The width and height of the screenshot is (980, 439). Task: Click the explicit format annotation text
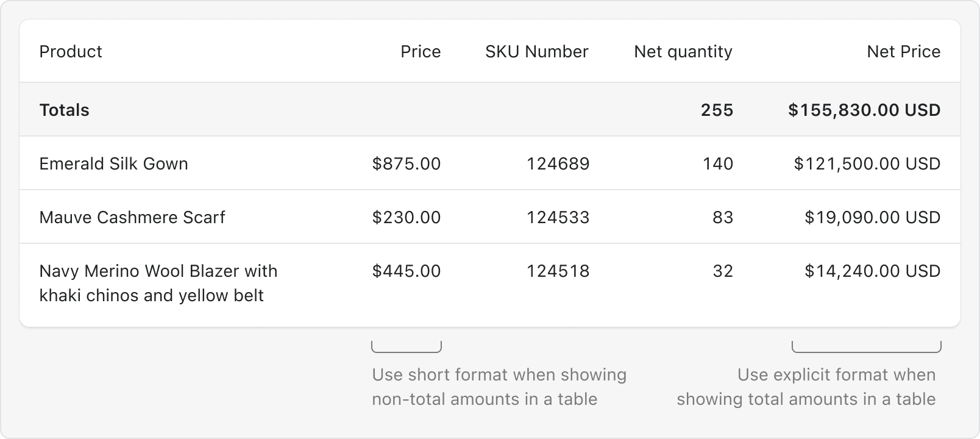click(x=806, y=387)
